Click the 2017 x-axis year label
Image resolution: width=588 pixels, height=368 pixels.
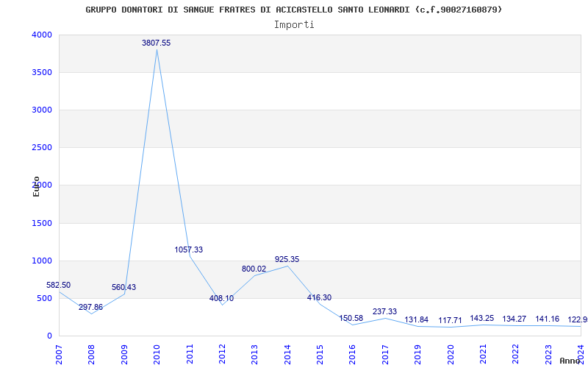[x=384, y=354]
